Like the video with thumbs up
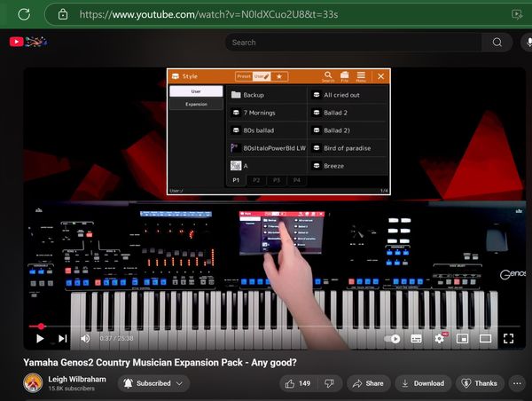Screen dimensions: 532x401 coord(298,383)
